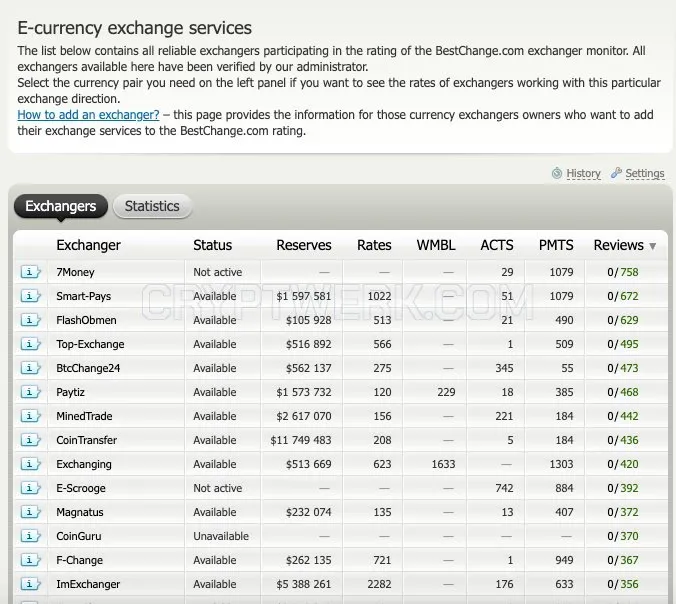
Task: Open F-Change exchanger name
Action: 79,560
